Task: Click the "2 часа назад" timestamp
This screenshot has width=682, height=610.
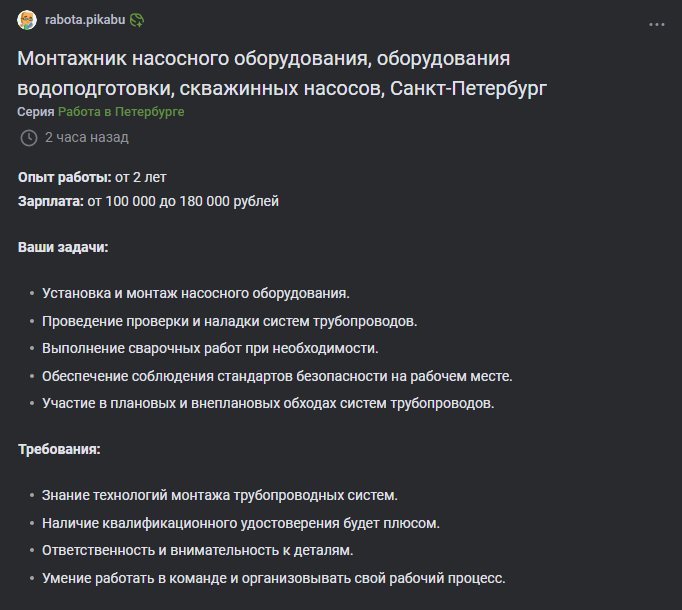Action: 86,137
